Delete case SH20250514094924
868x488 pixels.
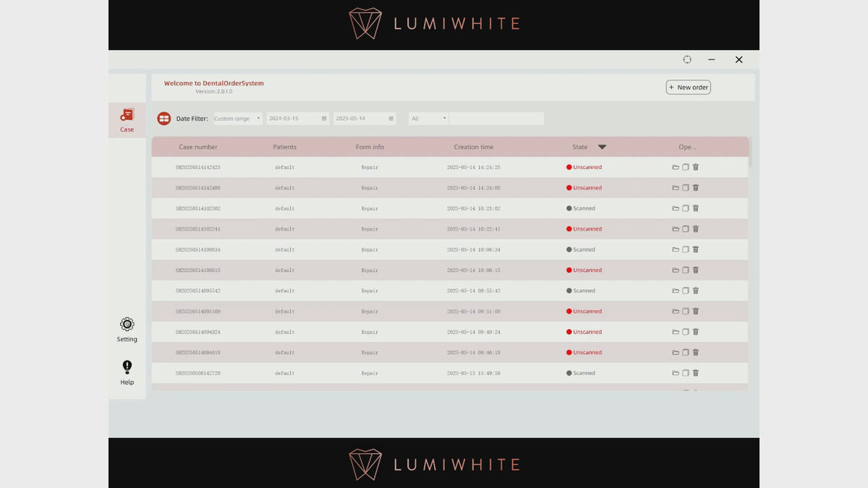tap(696, 332)
